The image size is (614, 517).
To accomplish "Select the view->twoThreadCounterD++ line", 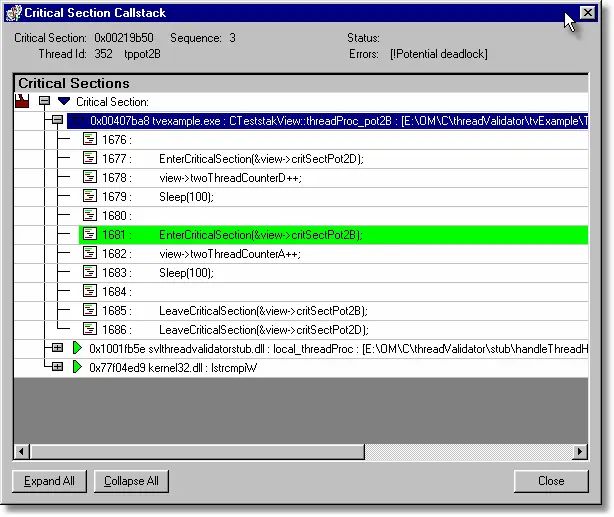I will pos(230,178).
